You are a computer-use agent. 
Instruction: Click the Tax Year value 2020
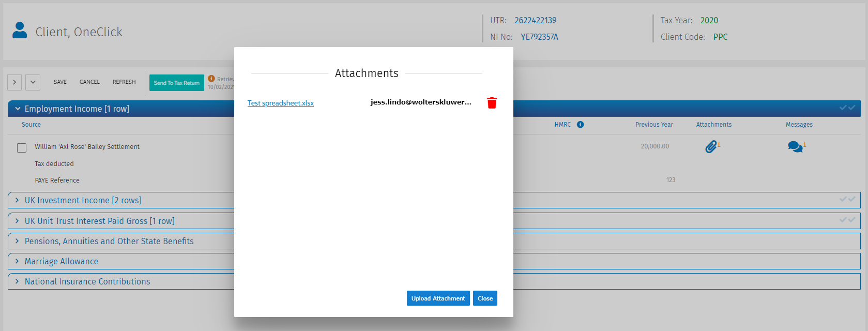click(709, 20)
